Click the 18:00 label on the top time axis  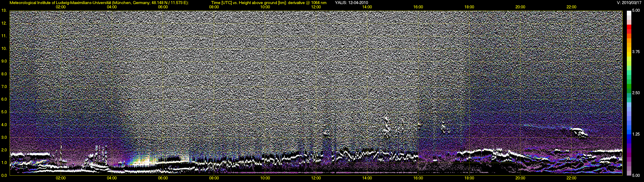pos(469,7)
